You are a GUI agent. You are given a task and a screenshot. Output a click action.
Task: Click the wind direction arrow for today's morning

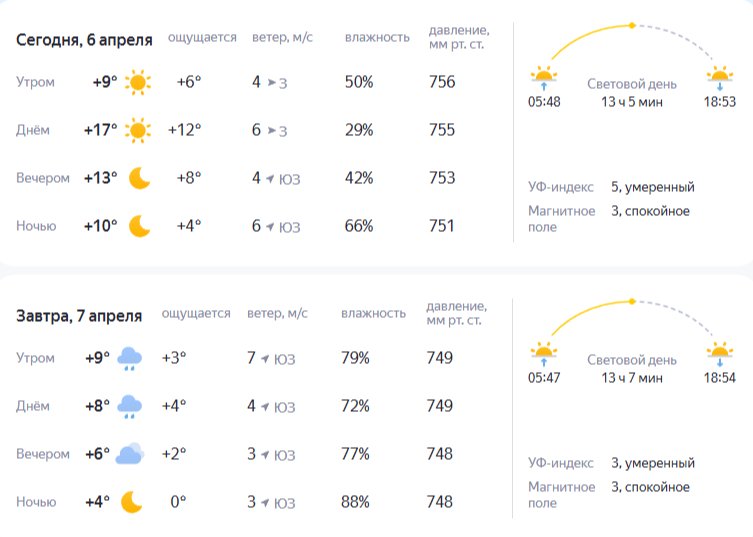tap(271, 83)
